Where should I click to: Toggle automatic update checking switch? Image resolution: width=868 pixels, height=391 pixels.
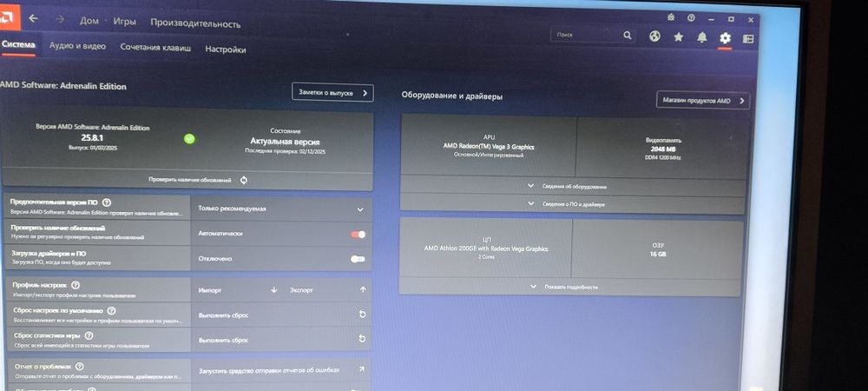(358, 235)
